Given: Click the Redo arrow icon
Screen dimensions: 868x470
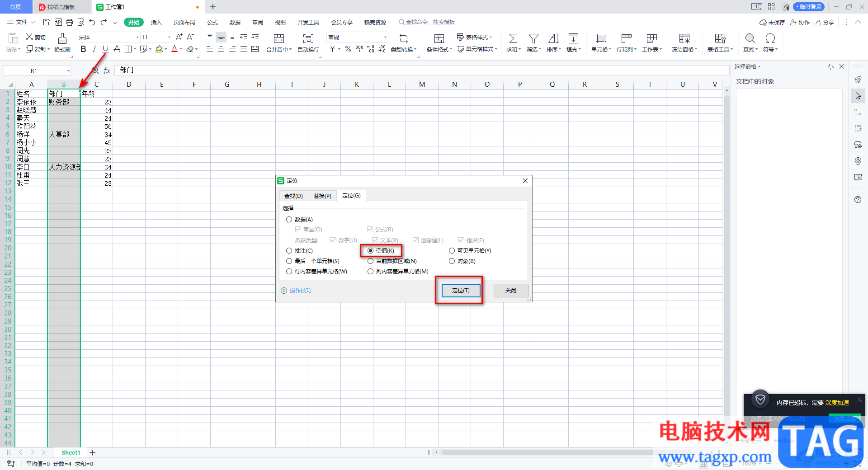Looking at the screenshot, I should [x=104, y=22].
